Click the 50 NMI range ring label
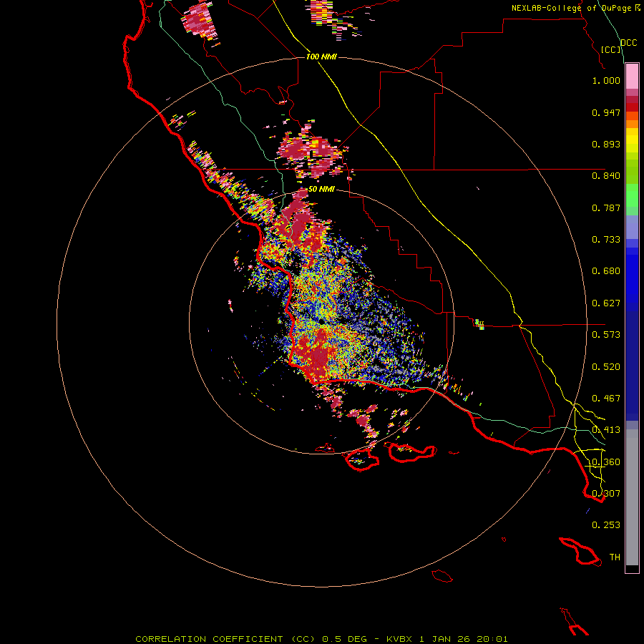Viewport: 644px width, 644px height. 321,190
